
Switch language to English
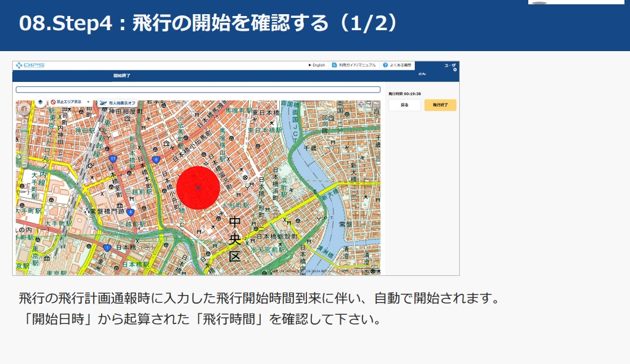(x=317, y=65)
